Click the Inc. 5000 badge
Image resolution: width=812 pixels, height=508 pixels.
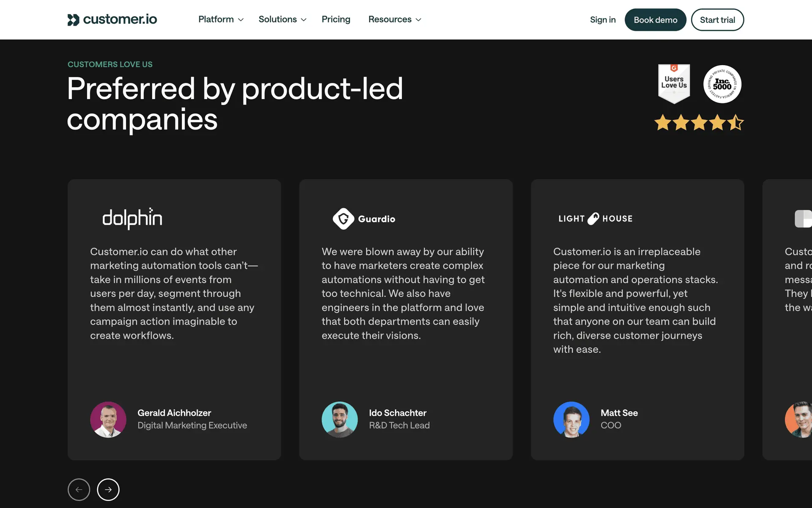click(x=722, y=84)
